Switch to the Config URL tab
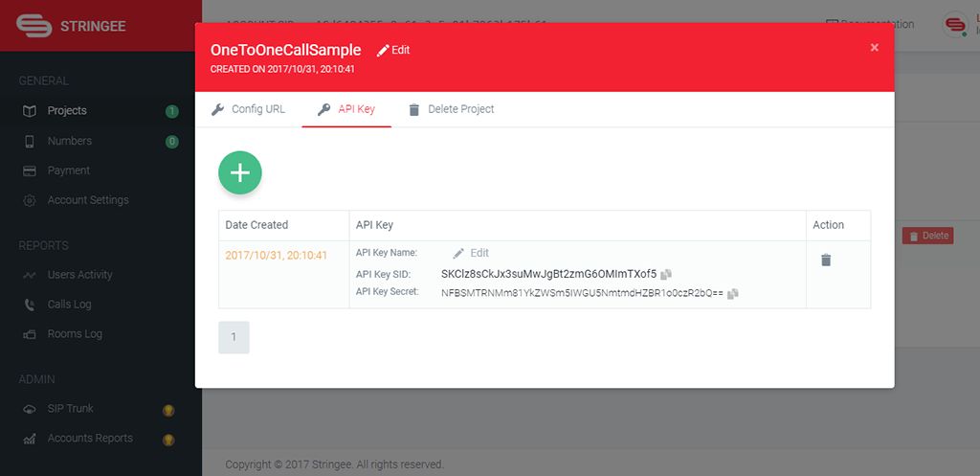The height and width of the screenshot is (476, 980). tap(248, 109)
